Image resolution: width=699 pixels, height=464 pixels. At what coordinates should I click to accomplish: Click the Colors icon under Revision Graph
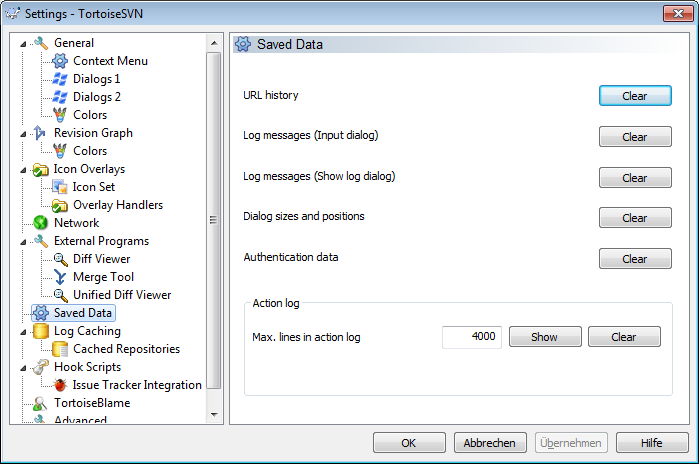point(60,151)
